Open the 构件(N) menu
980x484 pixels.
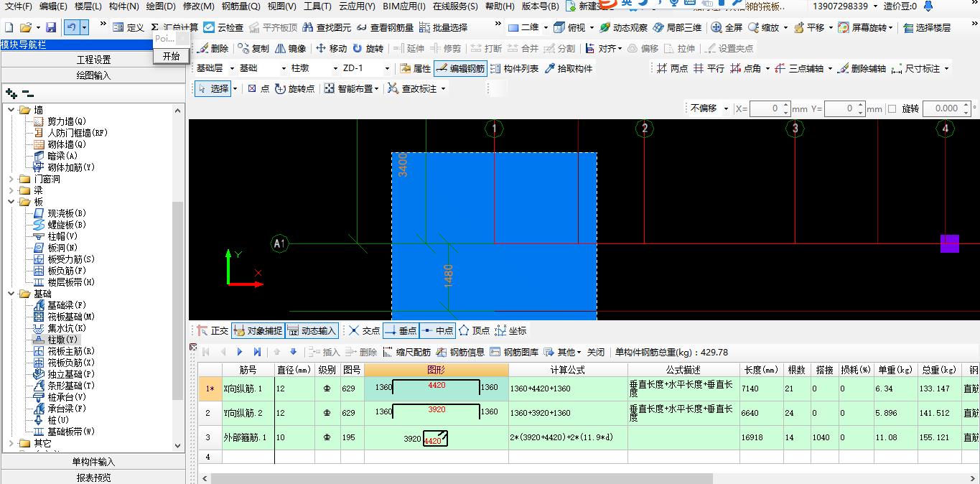pos(123,6)
